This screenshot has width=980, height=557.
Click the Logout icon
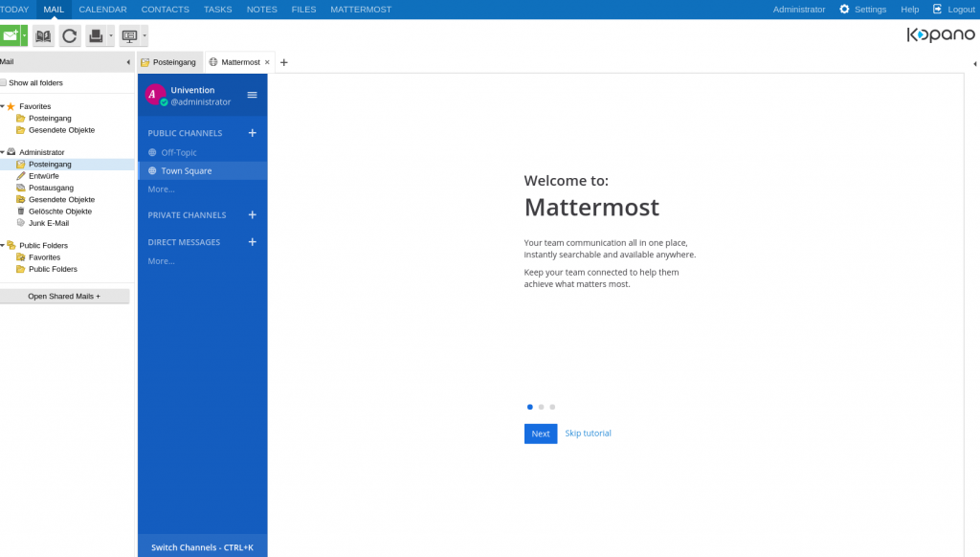(x=937, y=9)
